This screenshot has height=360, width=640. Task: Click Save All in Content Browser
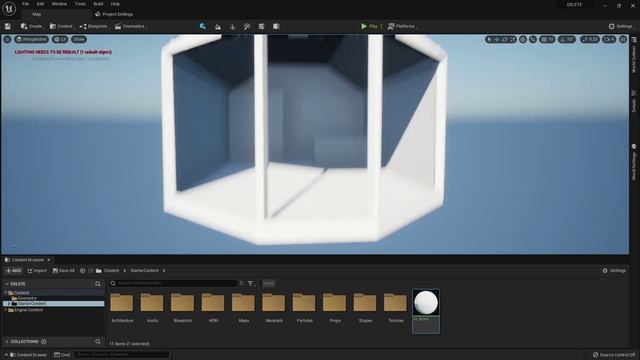pyautogui.click(x=64, y=271)
